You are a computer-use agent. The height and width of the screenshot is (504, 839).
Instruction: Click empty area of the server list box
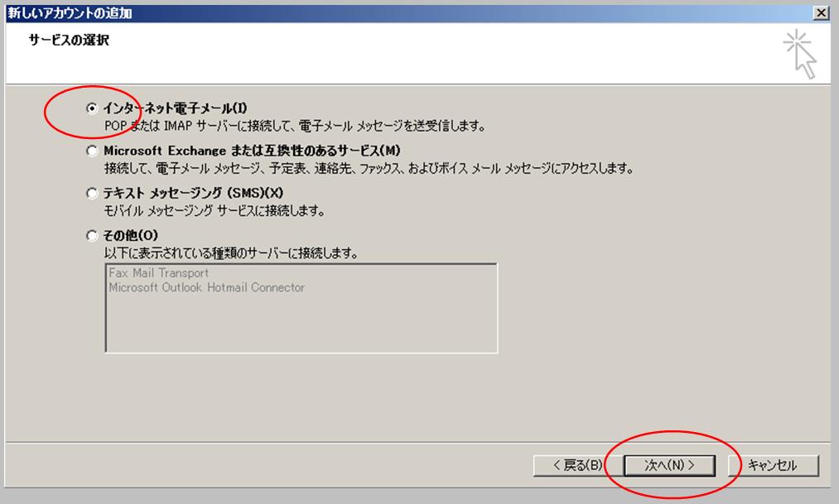[x=301, y=327]
